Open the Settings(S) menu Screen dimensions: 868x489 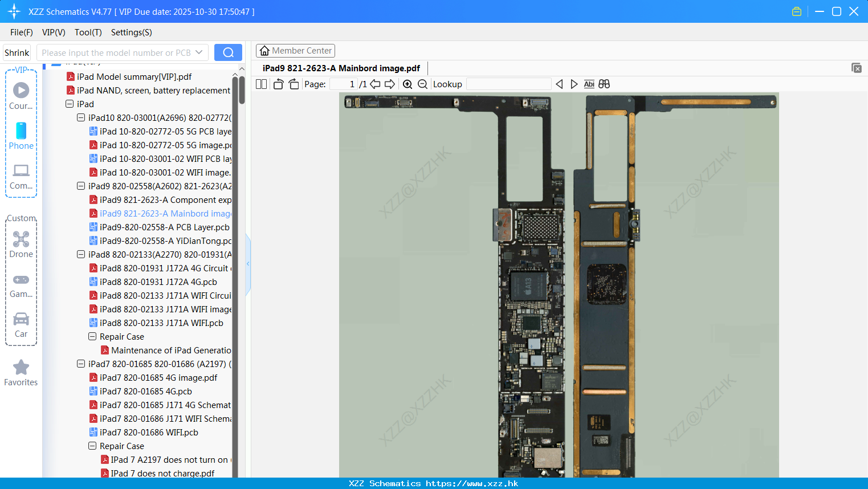(x=132, y=32)
